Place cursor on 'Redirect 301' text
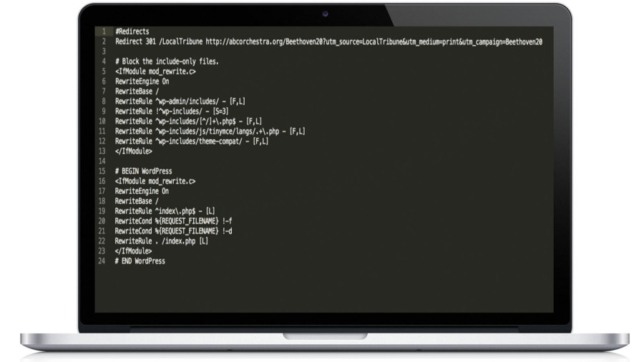Image resolution: width=644 pixels, height=362 pixels. click(x=135, y=41)
